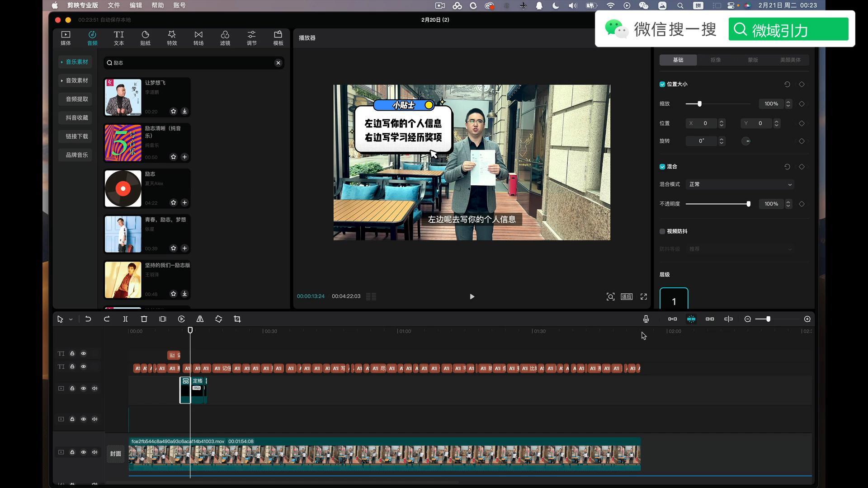Viewport: 868px width, 488px height.
Task: Open the 媒体 media panel
Action: click(x=66, y=38)
